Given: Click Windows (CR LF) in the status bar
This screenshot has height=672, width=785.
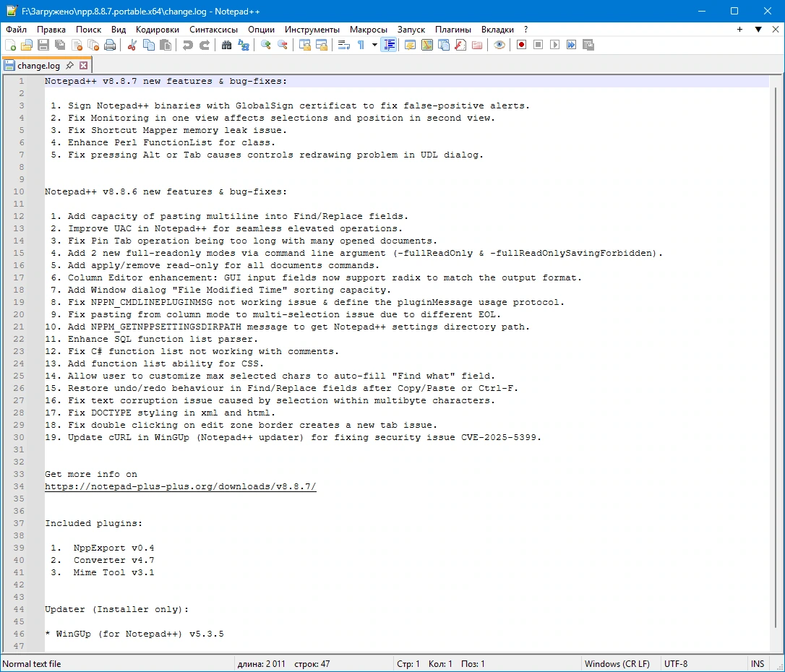Looking at the screenshot, I should coord(617,664).
